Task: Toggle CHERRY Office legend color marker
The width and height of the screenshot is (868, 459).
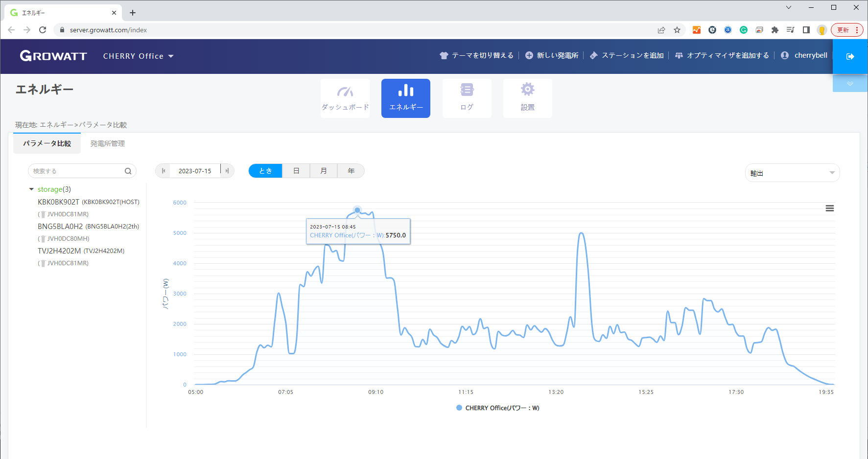Action: pyautogui.click(x=459, y=408)
